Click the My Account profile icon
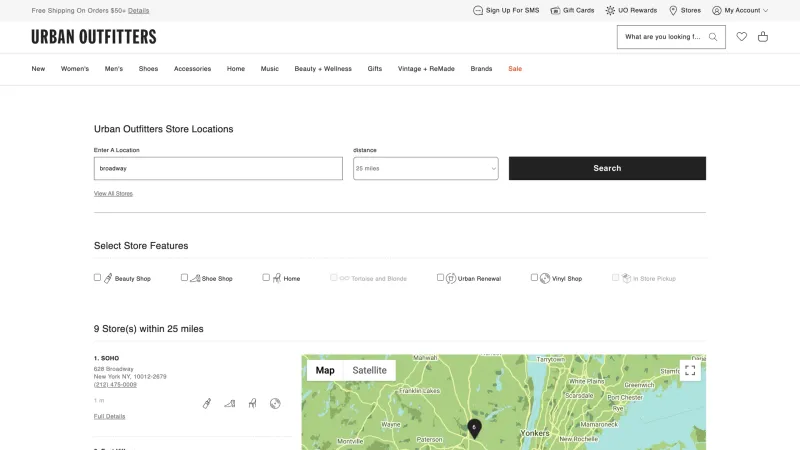 tap(717, 10)
